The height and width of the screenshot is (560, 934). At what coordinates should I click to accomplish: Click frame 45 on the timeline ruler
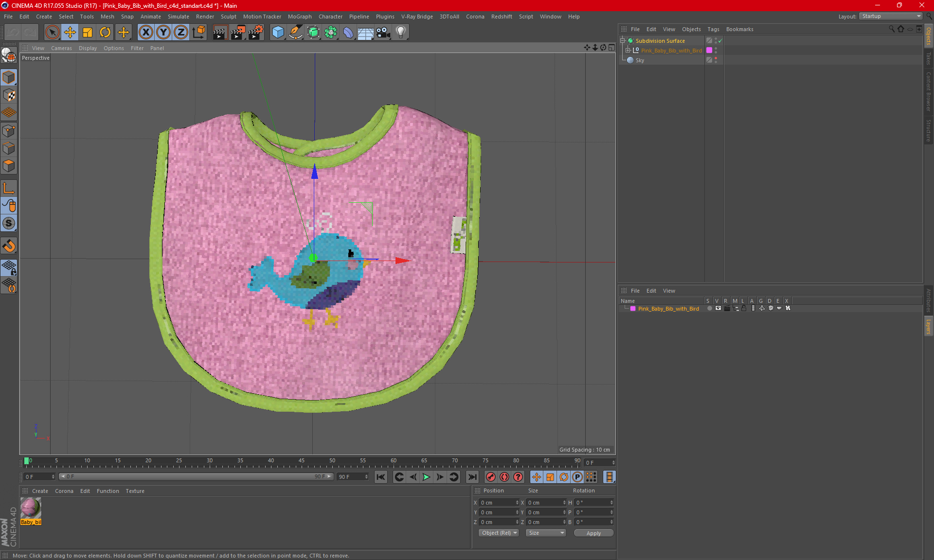point(302,461)
